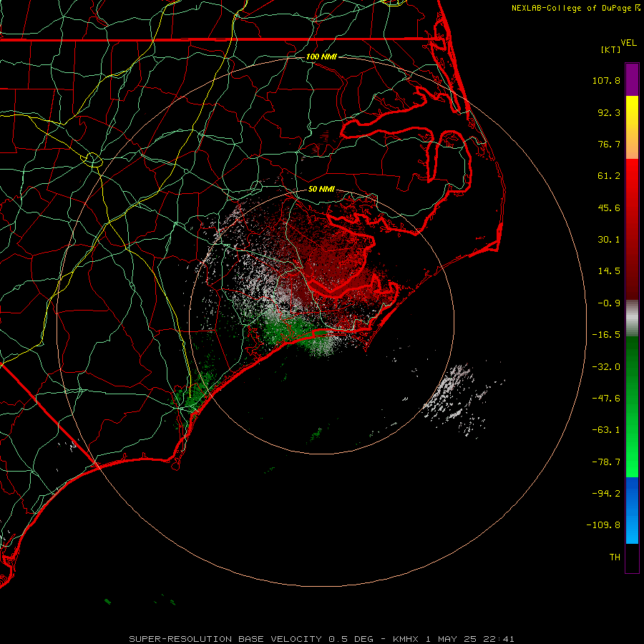
Task: Click the KMHX station identifier in caption
Action: pos(406,639)
